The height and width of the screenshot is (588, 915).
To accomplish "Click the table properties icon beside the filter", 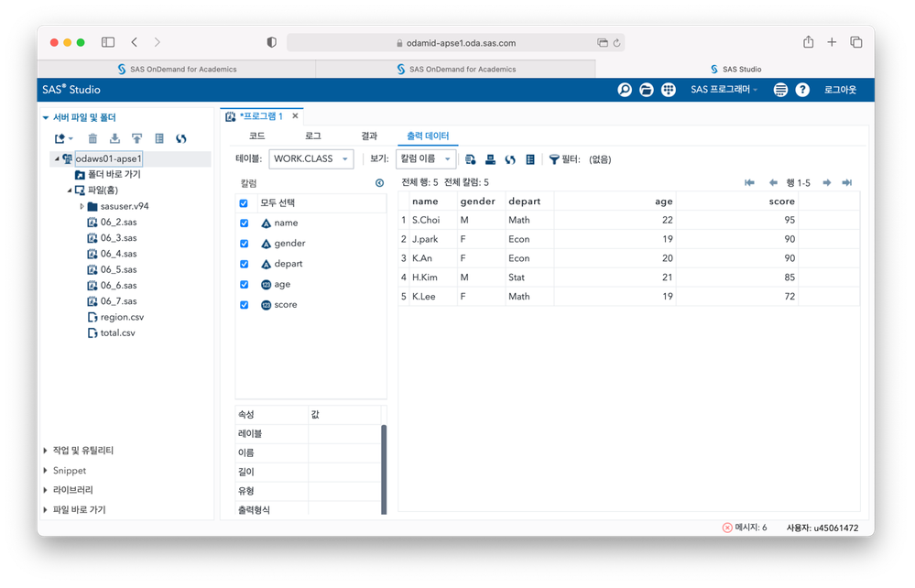I will tap(530, 159).
